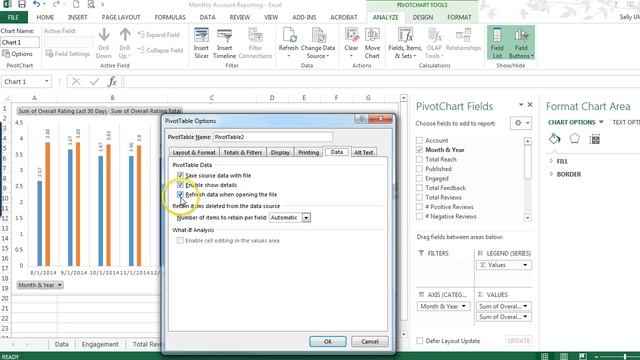This screenshot has height=360, width=640.
Task: Open Change Data Source
Action: tap(318, 43)
